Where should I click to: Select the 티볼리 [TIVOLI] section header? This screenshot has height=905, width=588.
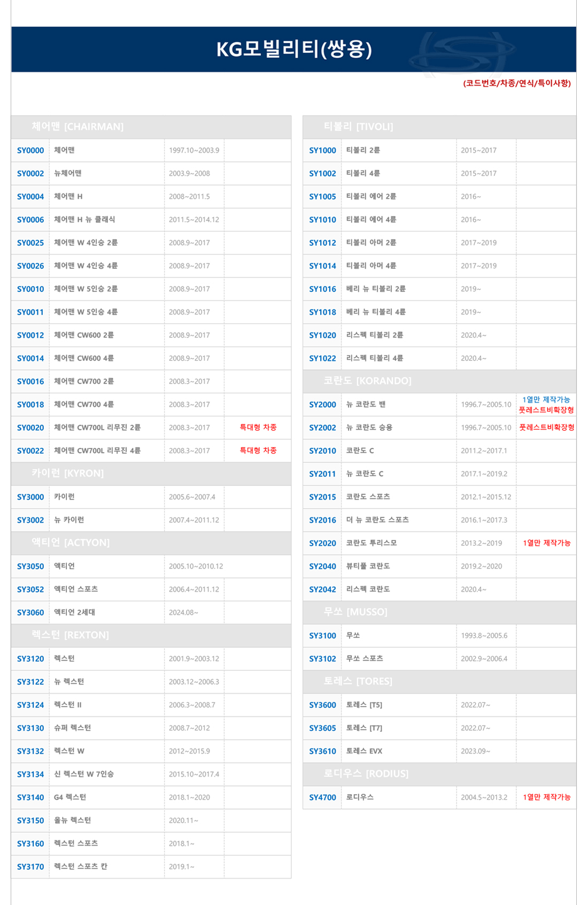[x=358, y=127]
